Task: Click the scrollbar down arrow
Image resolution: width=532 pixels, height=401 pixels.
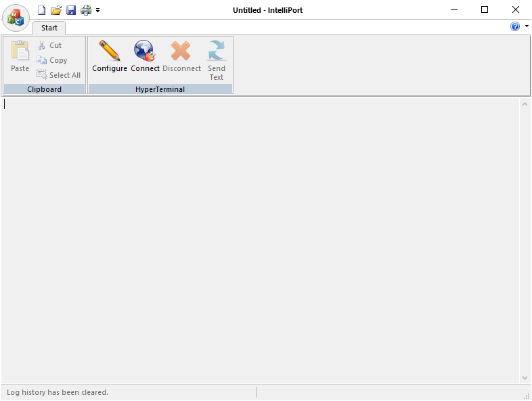Action: tap(525, 377)
